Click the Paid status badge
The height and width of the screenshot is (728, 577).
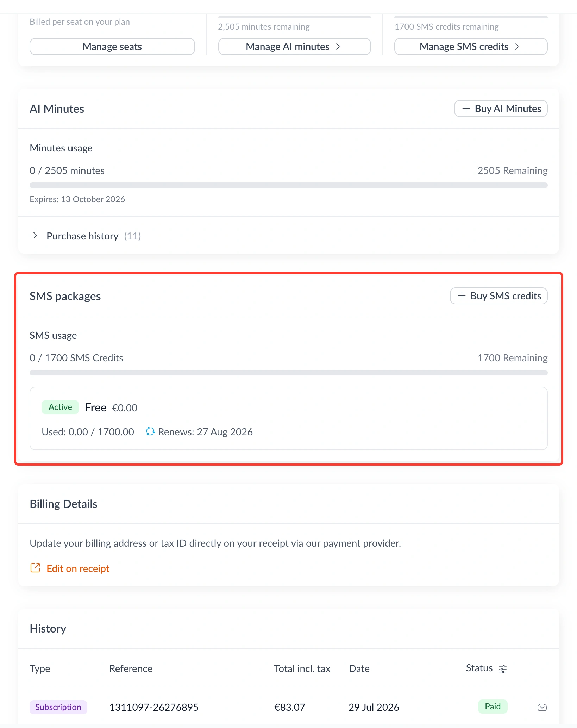click(493, 706)
